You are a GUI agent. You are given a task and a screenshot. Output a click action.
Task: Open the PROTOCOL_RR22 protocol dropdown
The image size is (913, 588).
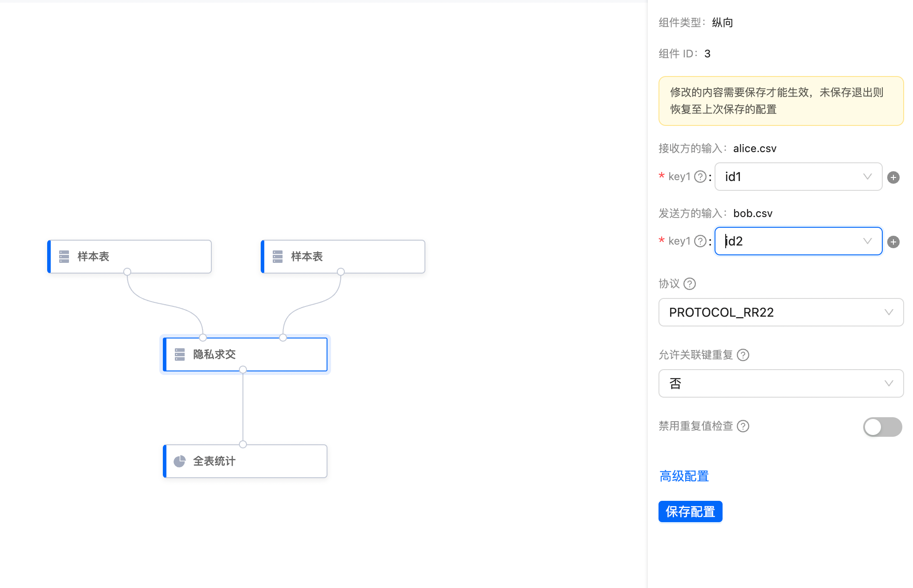(781, 312)
